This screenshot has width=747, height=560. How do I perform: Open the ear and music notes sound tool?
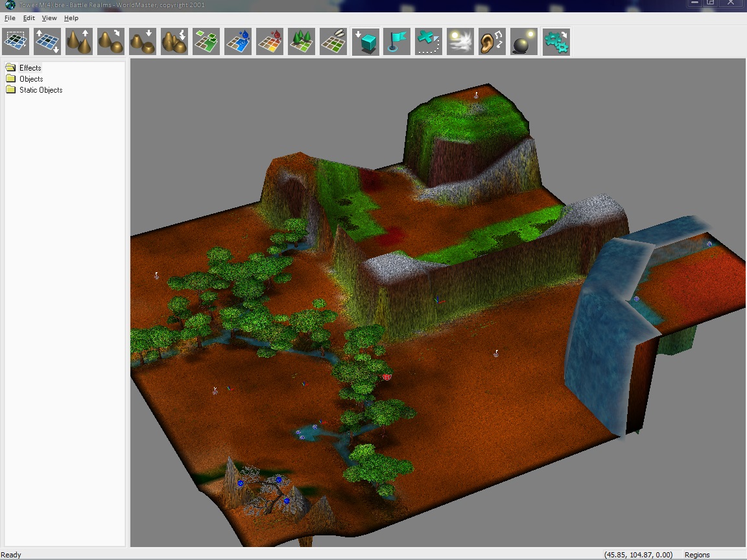tap(492, 41)
